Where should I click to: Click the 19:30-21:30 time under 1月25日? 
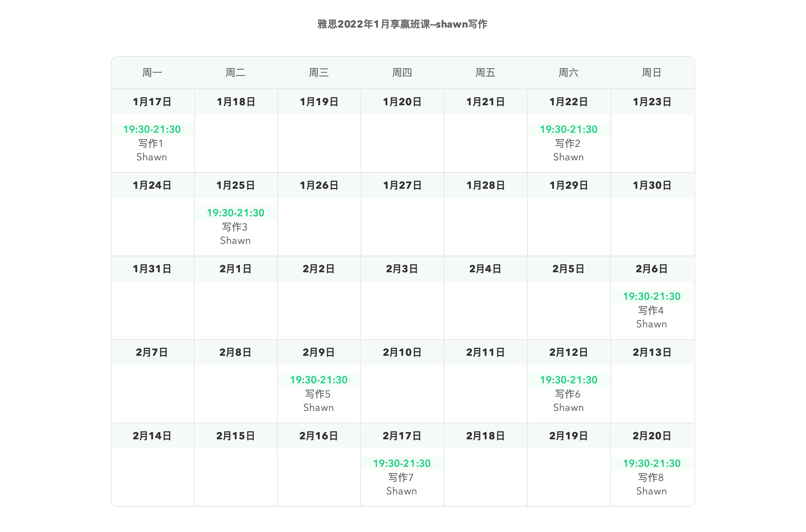(x=236, y=213)
